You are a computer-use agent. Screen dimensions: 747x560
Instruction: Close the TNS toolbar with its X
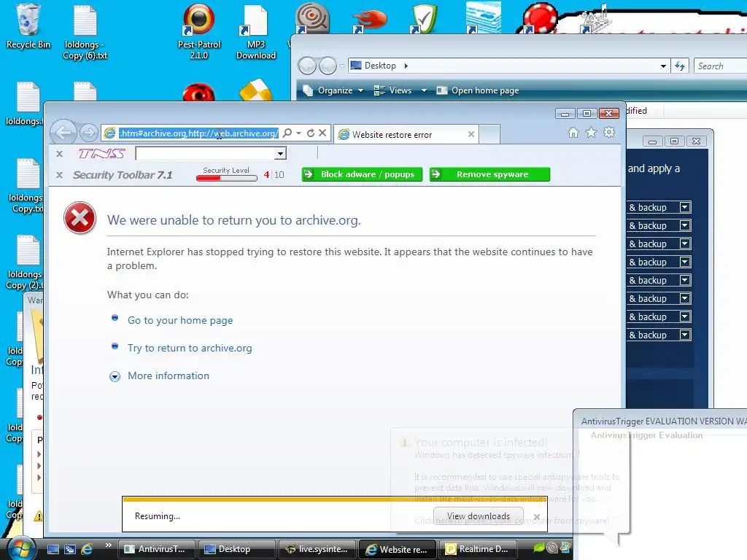pos(60,154)
